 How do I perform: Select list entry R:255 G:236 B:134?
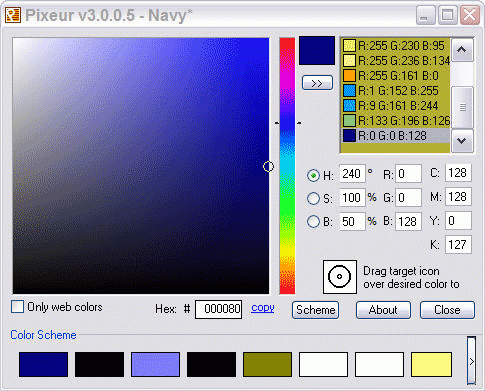[x=396, y=61]
